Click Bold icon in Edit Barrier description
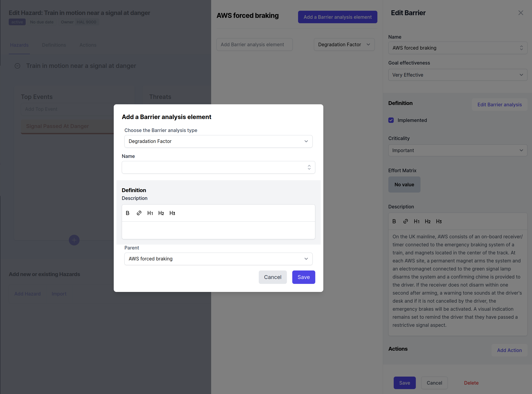532x394 pixels. coord(394,222)
